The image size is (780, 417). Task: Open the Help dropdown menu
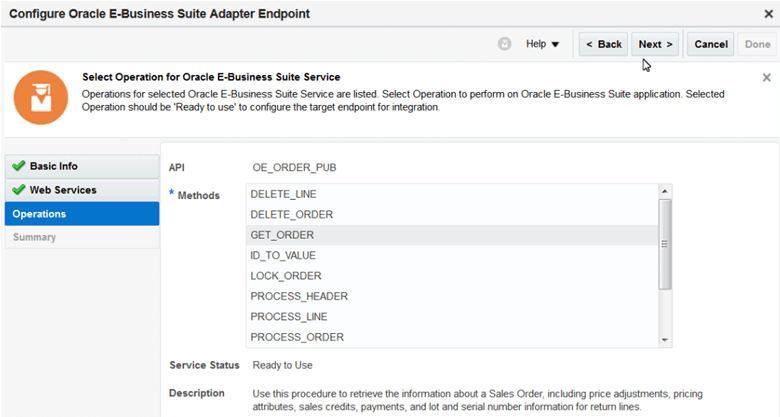(543, 44)
